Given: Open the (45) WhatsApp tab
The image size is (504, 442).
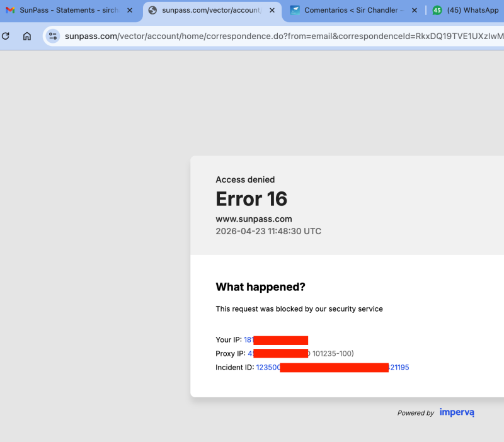Looking at the screenshot, I should point(472,10).
